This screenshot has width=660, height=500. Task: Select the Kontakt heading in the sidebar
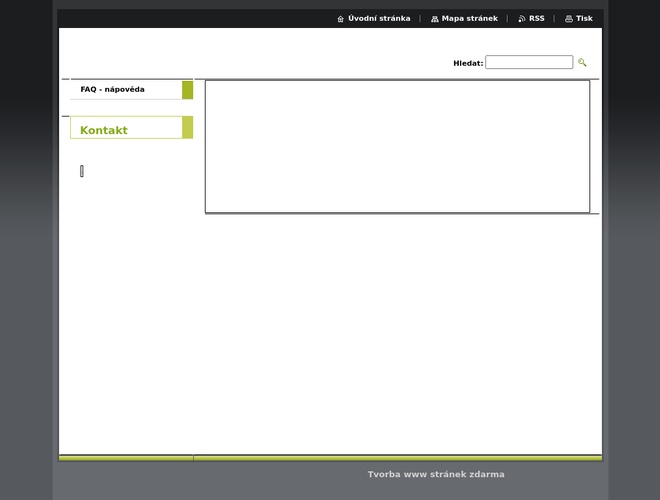pyautogui.click(x=104, y=130)
